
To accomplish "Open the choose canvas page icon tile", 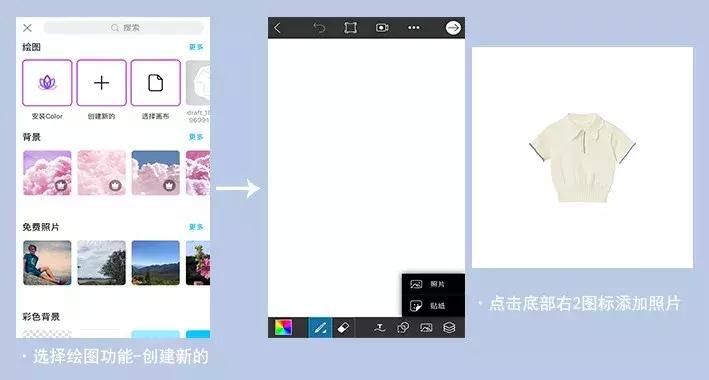I will (156, 83).
